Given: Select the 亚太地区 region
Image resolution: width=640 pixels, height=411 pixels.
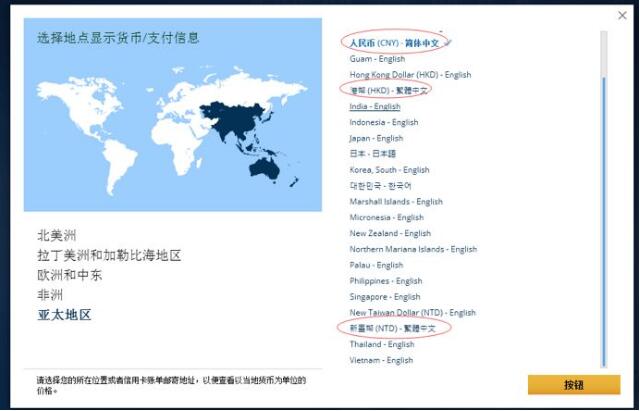Looking at the screenshot, I should tap(64, 315).
